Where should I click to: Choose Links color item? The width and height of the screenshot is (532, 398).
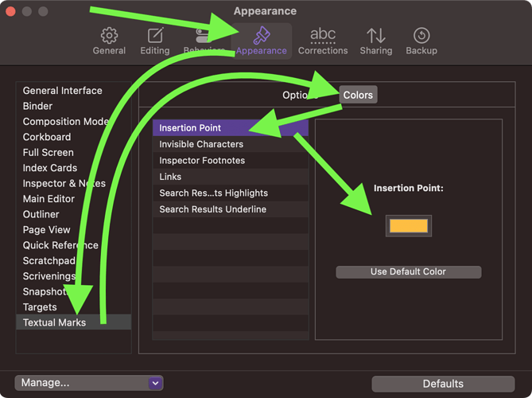[x=231, y=177]
